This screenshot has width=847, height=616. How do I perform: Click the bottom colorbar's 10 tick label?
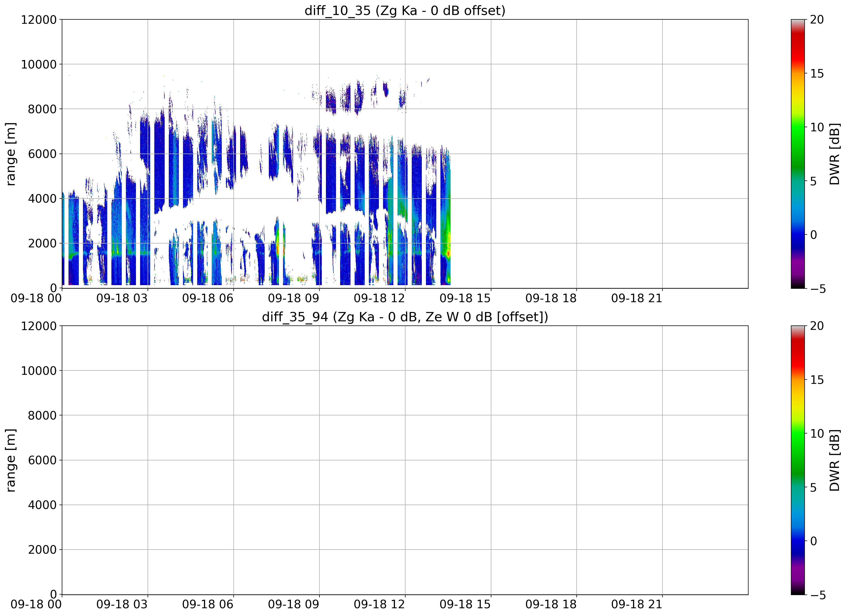point(817,434)
